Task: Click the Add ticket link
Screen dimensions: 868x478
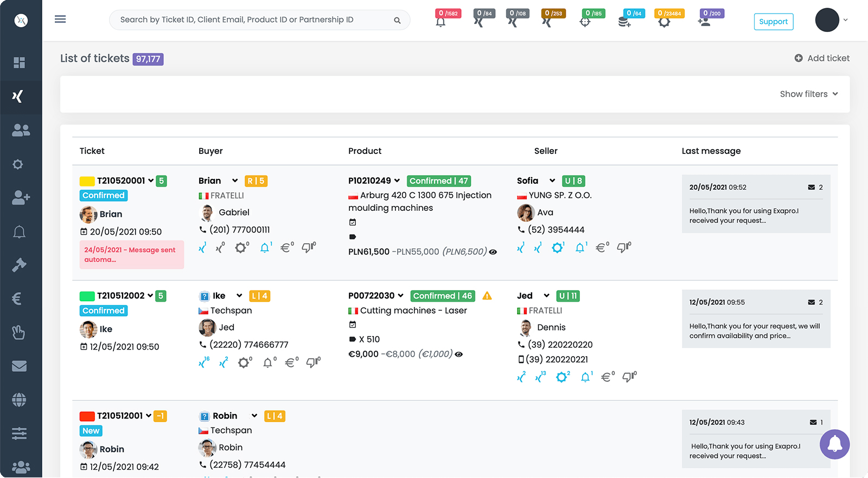Action: click(822, 59)
